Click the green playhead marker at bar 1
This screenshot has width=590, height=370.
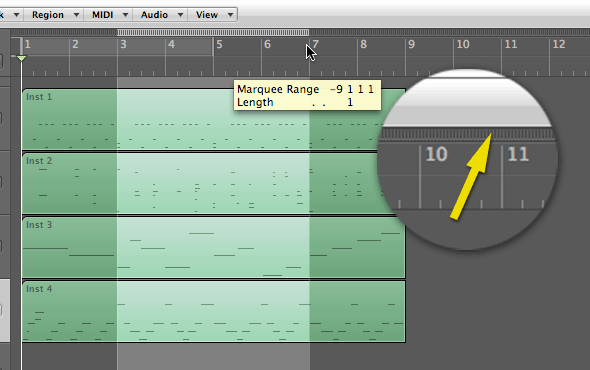click(21, 58)
